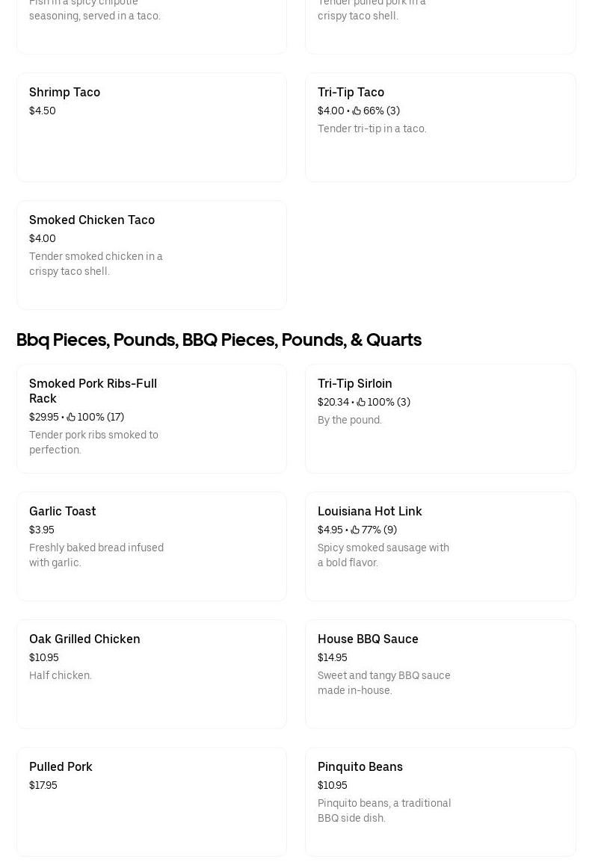Screen dimensions: 601x868
Task: Select the Tri-Tip Sirloin item
Action: click(x=440, y=418)
